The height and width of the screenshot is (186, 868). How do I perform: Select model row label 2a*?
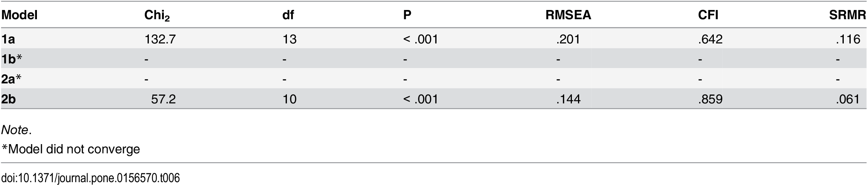[11, 79]
